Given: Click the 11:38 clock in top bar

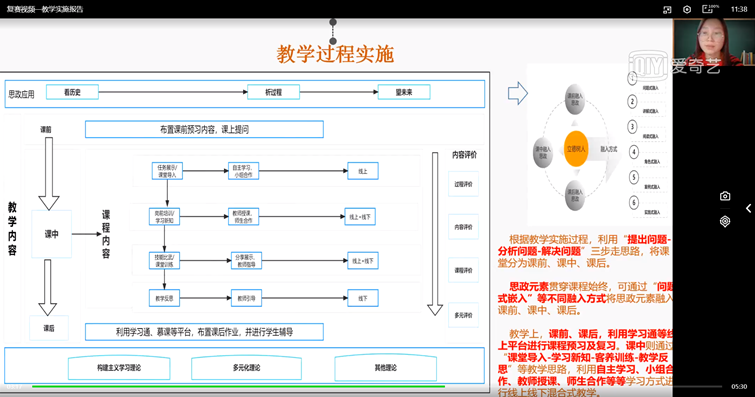Looking at the screenshot, I should (x=739, y=9).
